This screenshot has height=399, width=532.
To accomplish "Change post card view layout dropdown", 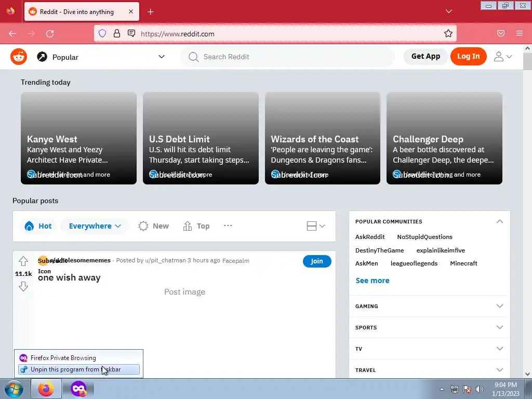I will coord(315,226).
